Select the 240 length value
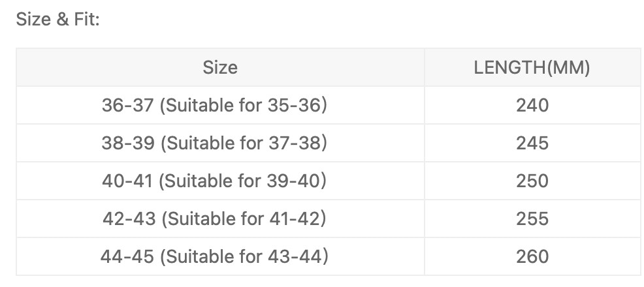This screenshot has height=287, width=644. pyautogui.click(x=532, y=105)
